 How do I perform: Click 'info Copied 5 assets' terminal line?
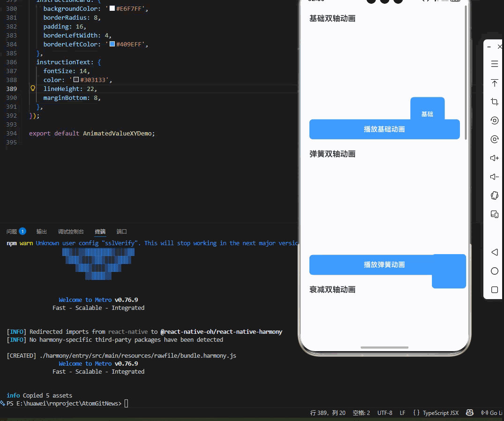pos(39,396)
